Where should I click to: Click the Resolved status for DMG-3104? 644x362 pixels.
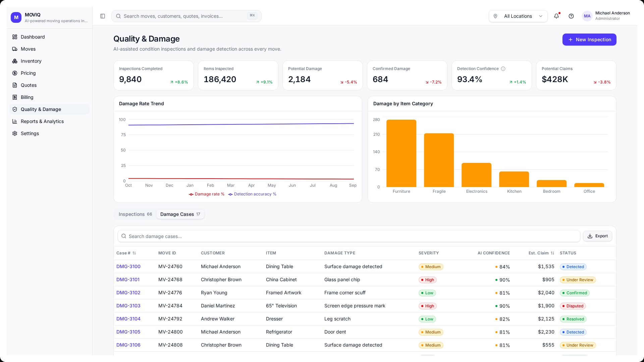573,319
